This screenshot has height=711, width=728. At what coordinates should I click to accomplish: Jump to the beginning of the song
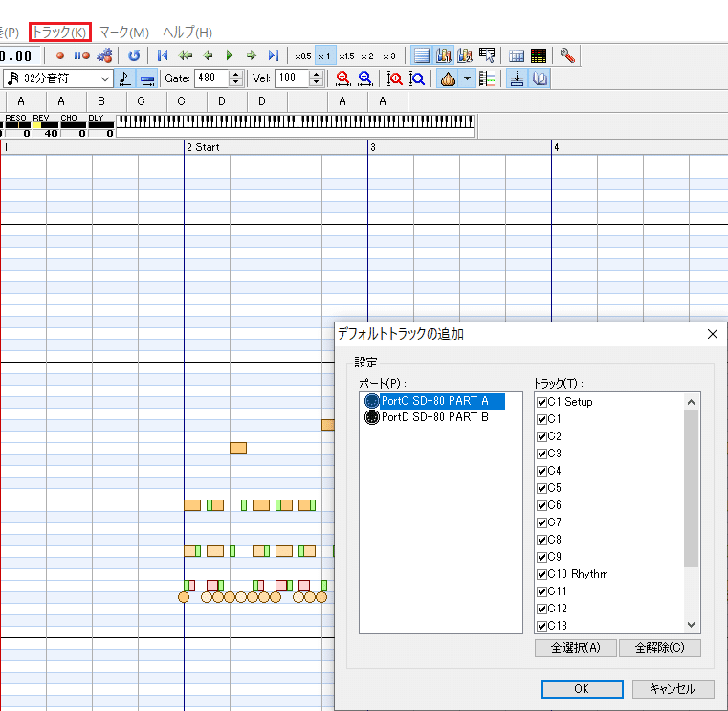pos(162,56)
